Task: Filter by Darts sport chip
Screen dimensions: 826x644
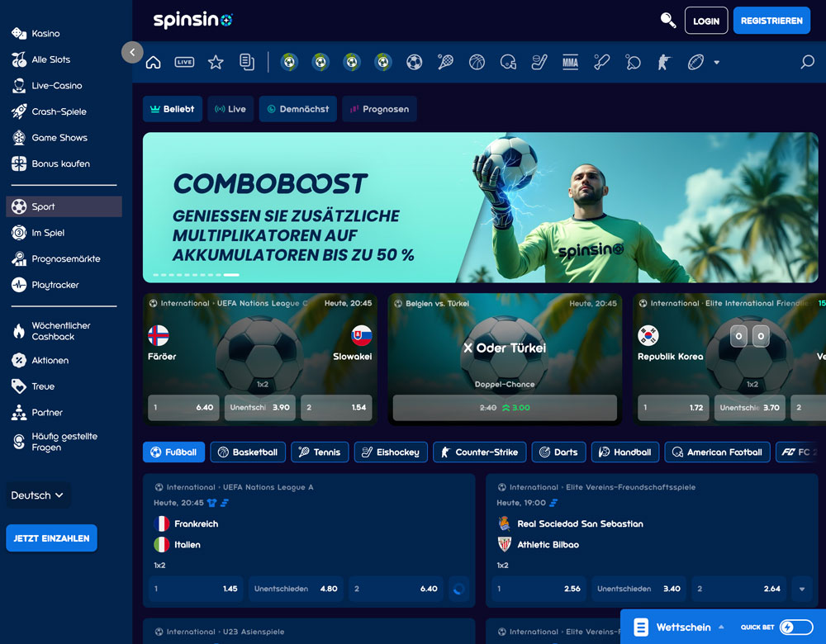Action: (559, 452)
